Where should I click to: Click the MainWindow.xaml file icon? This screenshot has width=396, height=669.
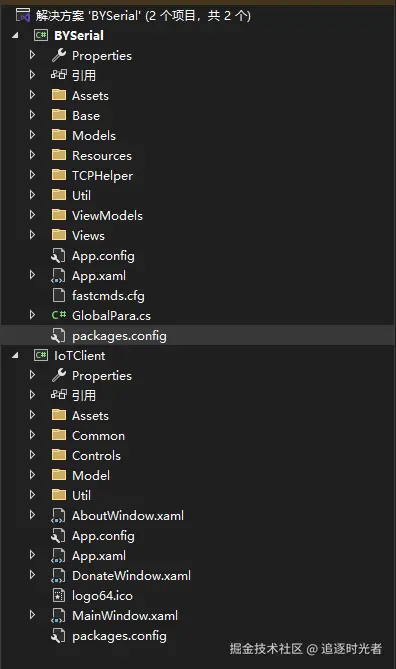click(x=58, y=616)
